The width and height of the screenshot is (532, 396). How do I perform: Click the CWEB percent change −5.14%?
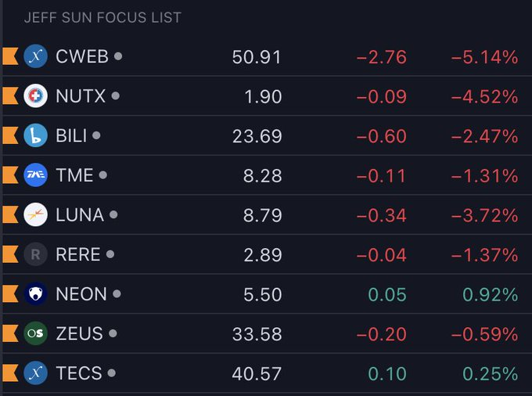point(483,56)
